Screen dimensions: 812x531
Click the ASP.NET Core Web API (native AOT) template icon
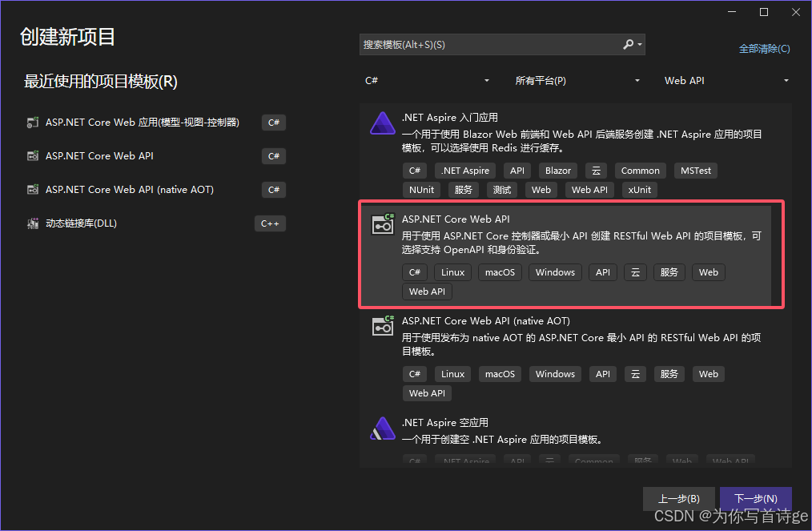coord(383,325)
